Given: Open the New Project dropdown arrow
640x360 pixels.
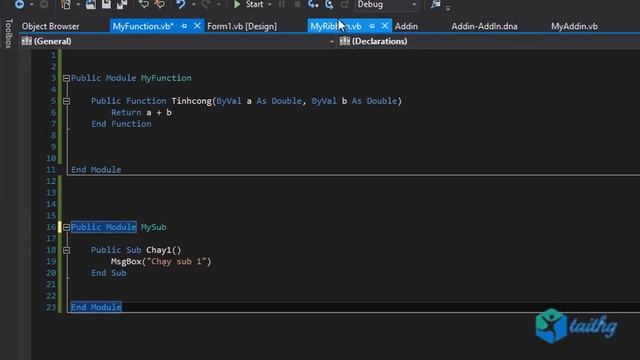Looking at the screenshot, I should click(78, 5).
